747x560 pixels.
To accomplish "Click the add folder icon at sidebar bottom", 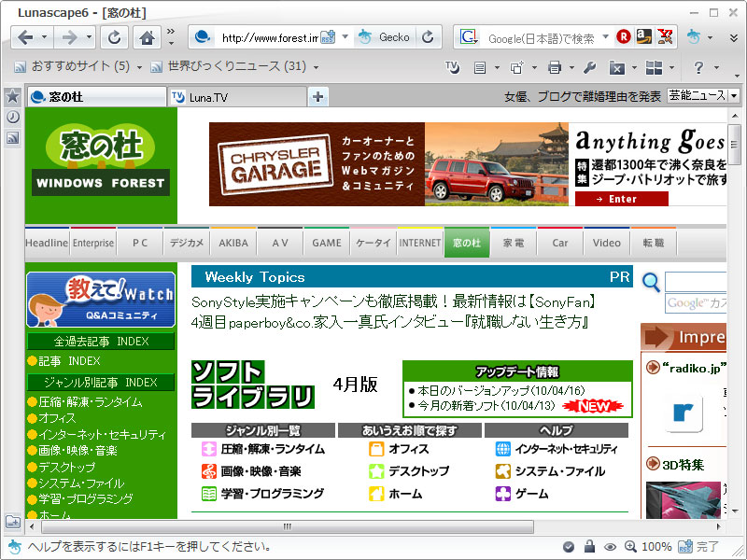I will pos(13,522).
